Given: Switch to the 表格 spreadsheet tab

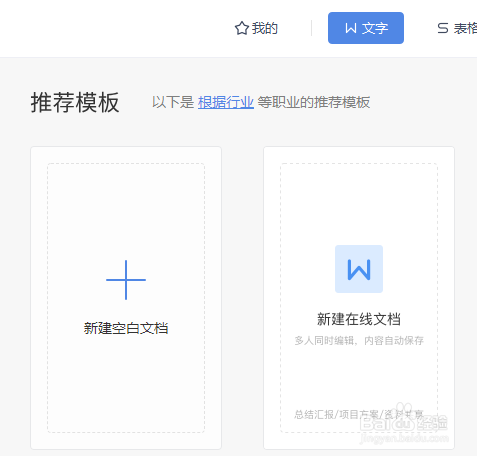Looking at the screenshot, I should pos(457,28).
